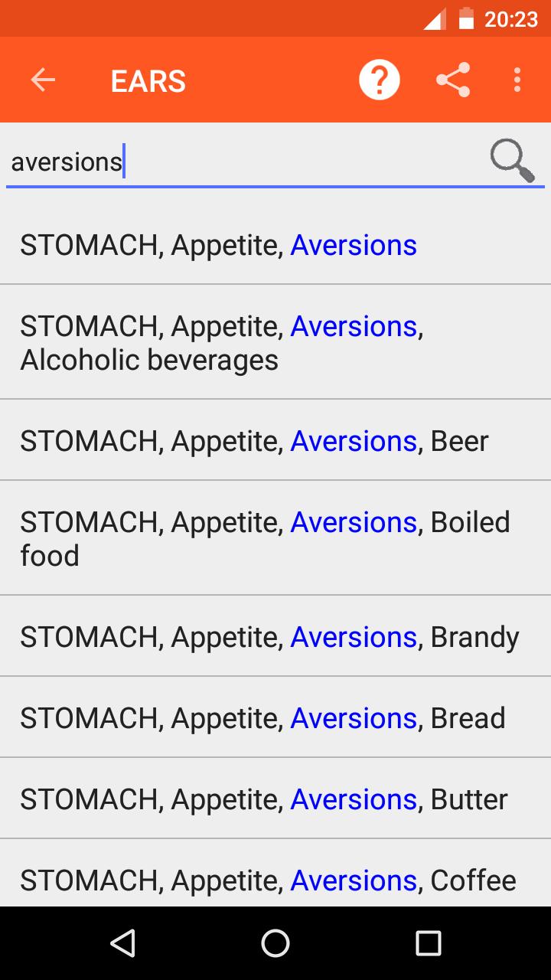Tap the battery icon in status bar
Screen dimensions: 551x980
(x=466, y=18)
